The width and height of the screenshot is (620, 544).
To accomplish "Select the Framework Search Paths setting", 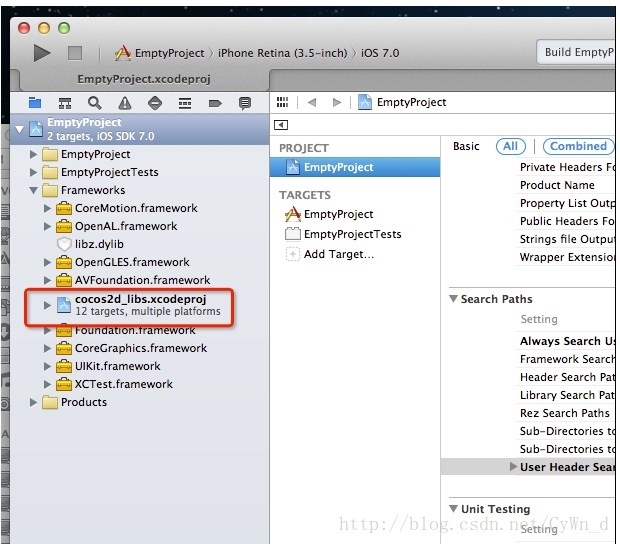I will point(567,359).
